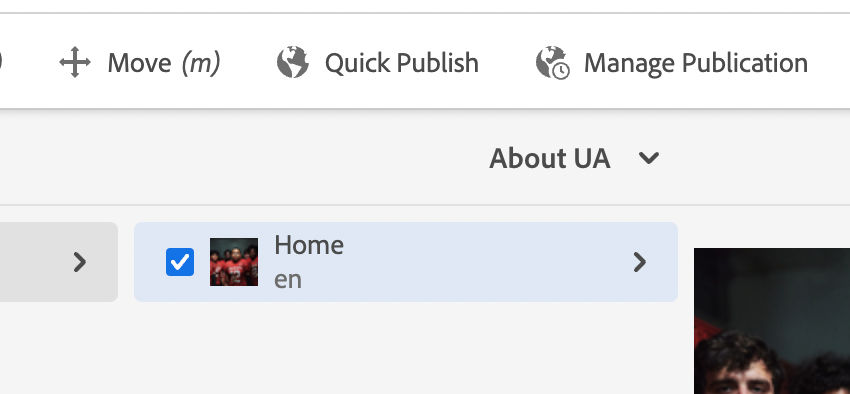Click empty column space below the Home row
This screenshot has width=850, height=394.
tap(405, 348)
